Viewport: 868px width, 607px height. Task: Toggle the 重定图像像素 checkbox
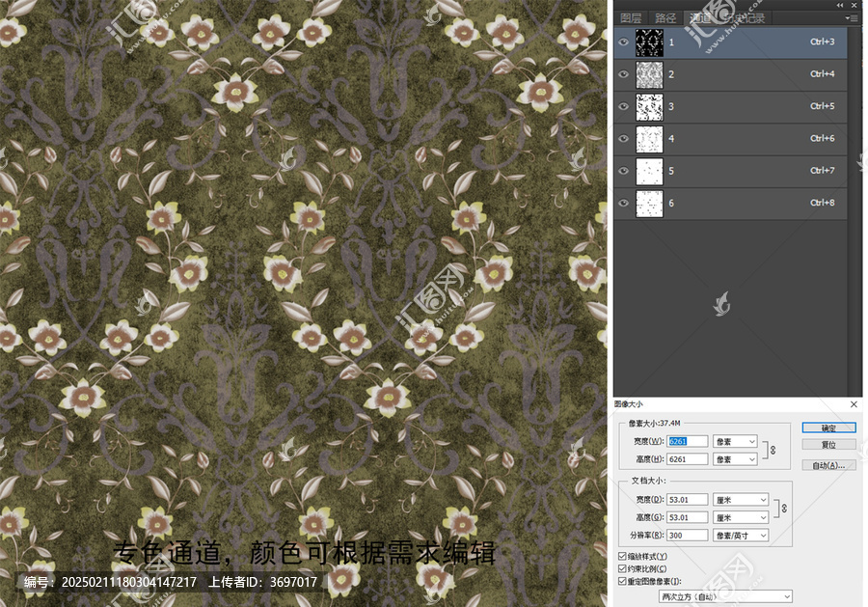[x=622, y=581]
